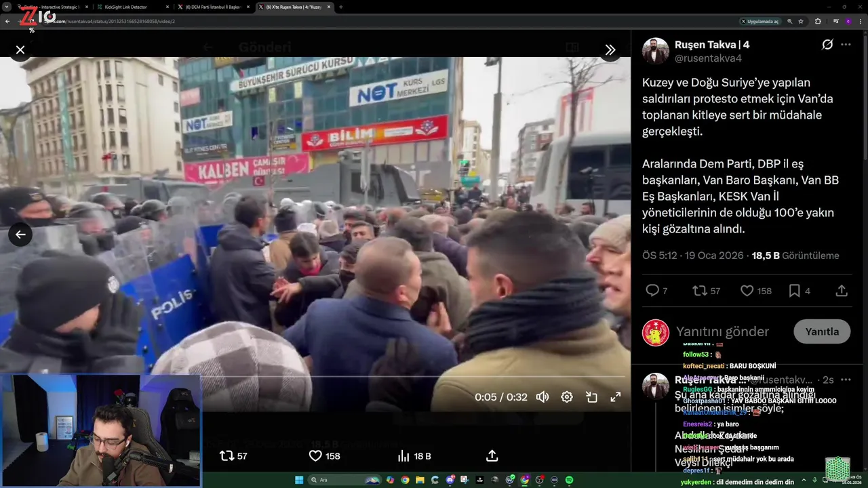Open the browser profile avatar
Screen dimensions: 868x488
click(x=848, y=21)
